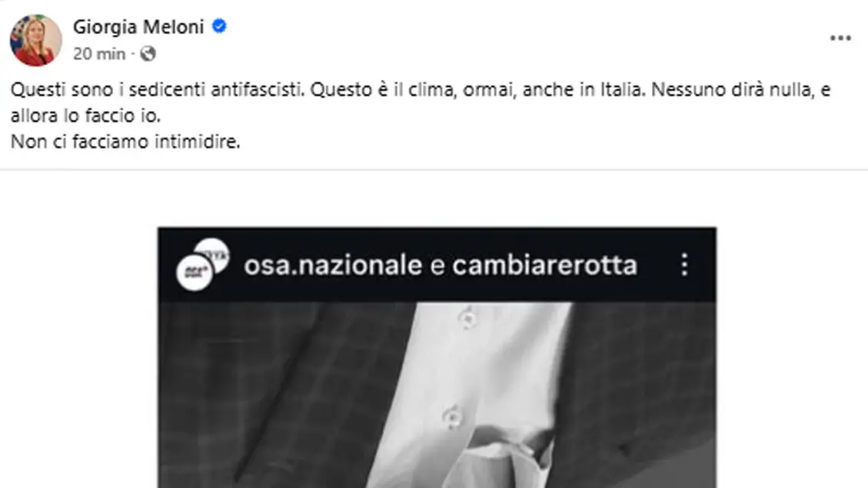Click the dark story header bar
The image size is (868, 488).
[437, 265]
